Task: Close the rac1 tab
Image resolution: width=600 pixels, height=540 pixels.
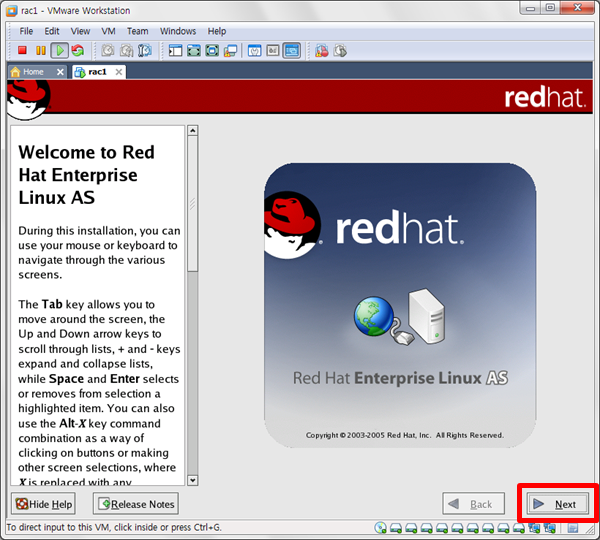Action: [119, 72]
